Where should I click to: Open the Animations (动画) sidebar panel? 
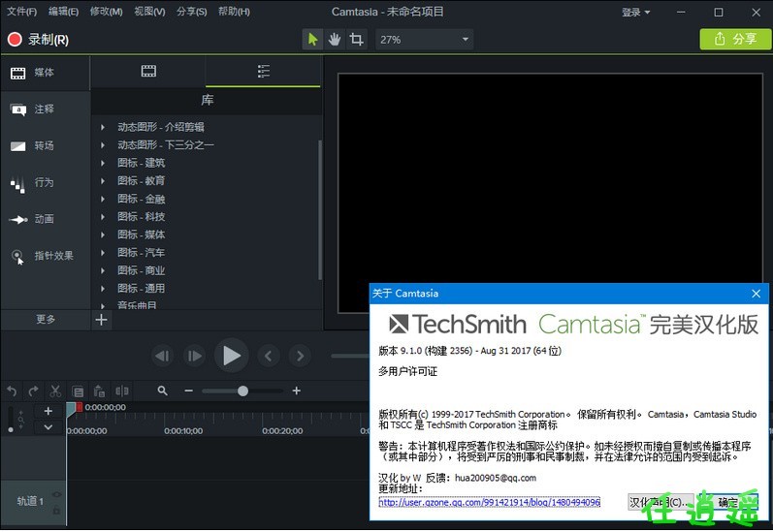(46, 219)
